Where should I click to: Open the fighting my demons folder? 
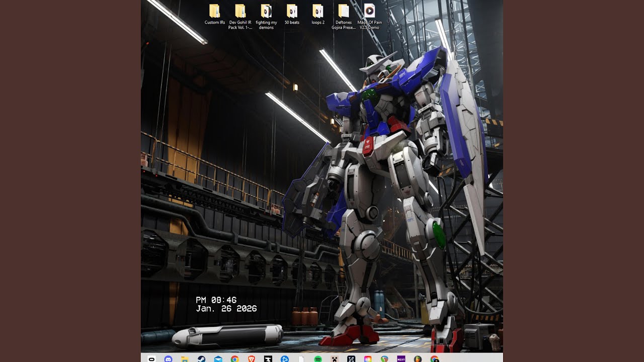pyautogui.click(x=266, y=17)
